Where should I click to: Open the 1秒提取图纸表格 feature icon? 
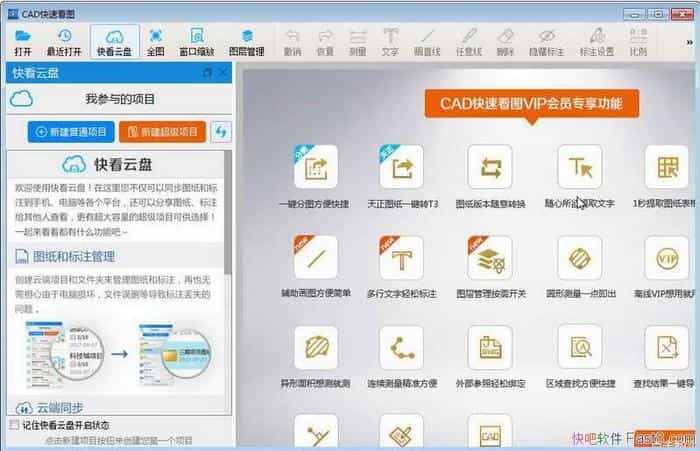tap(667, 167)
